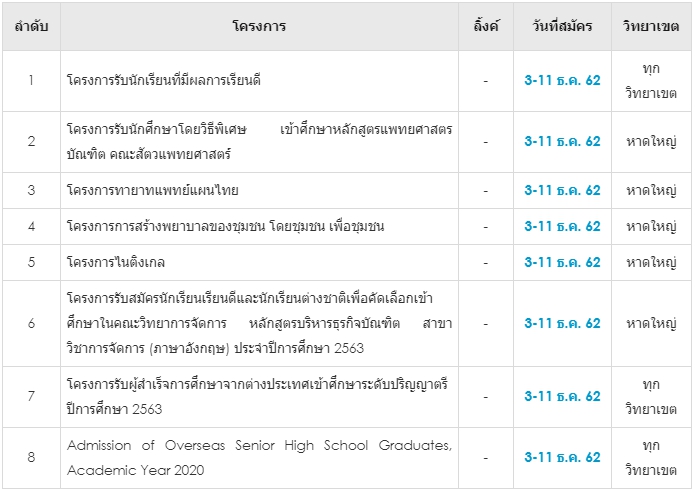Click the date link in row 4

(x=562, y=226)
